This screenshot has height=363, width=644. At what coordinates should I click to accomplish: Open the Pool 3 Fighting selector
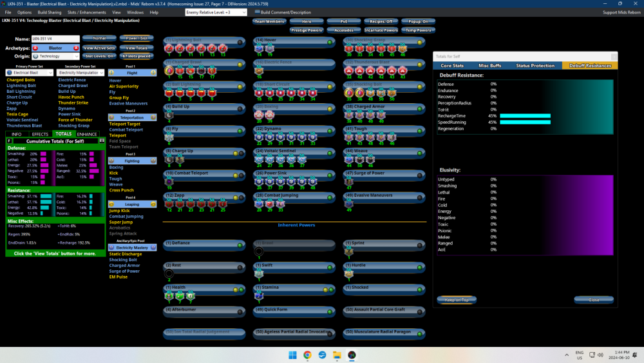tap(132, 161)
